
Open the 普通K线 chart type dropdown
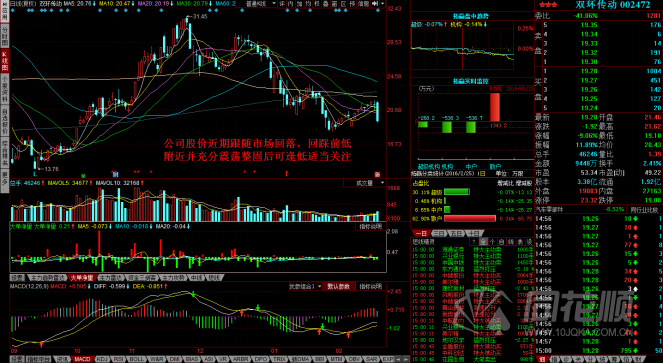pos(261,3)
